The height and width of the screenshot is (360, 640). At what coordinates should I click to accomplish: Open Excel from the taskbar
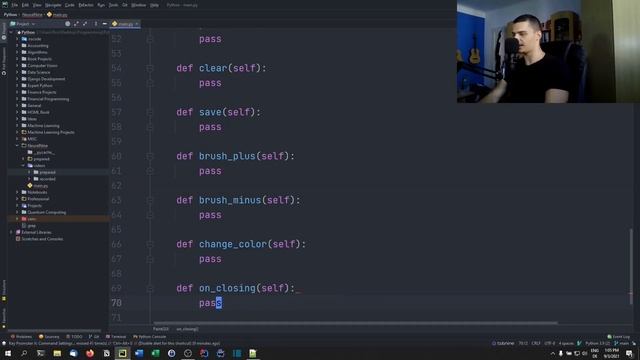pyautogui.click(x=156, y=353)
